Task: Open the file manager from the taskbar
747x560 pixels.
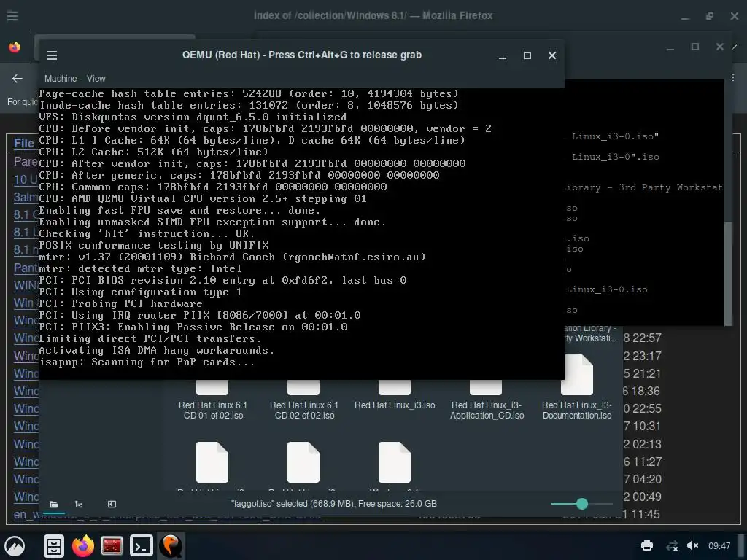Action: pyautogui.click(x=54, y=545)
